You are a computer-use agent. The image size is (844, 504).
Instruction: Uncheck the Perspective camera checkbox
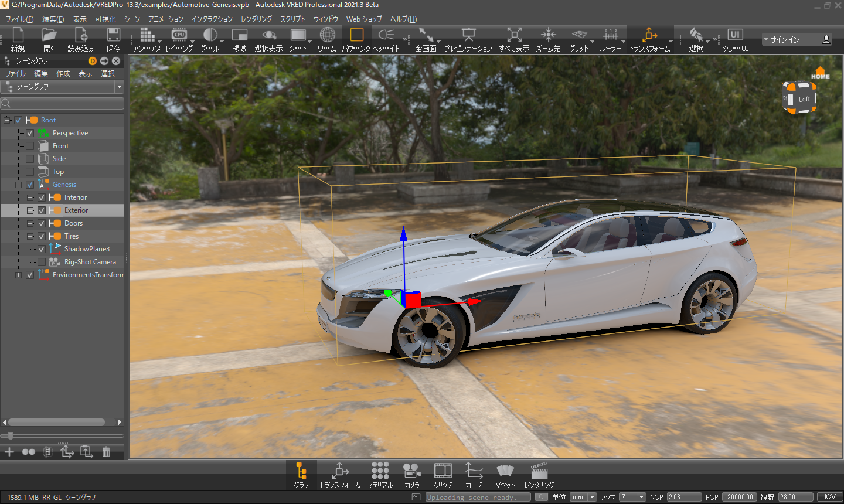30,133
